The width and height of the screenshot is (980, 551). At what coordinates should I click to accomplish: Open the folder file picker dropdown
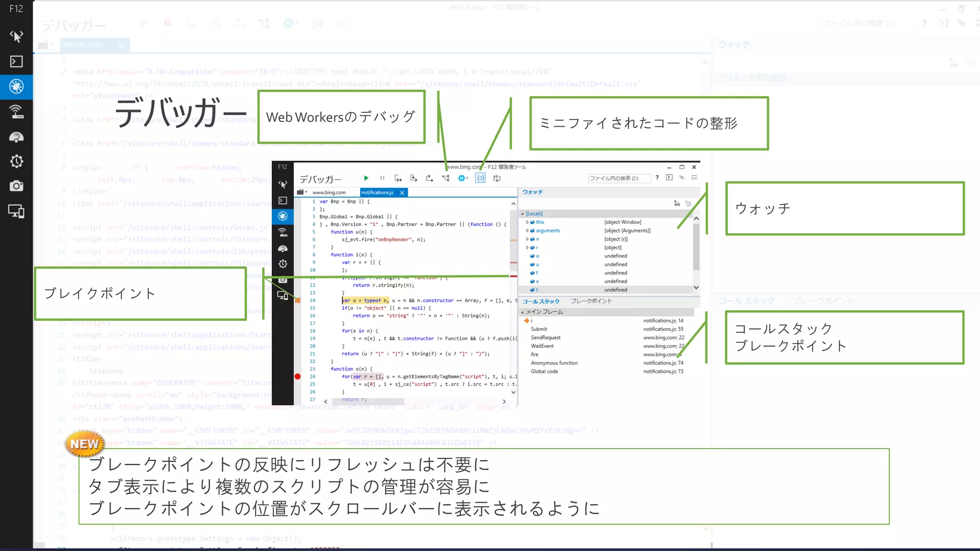pyautogui.click(x=301, y=192)
